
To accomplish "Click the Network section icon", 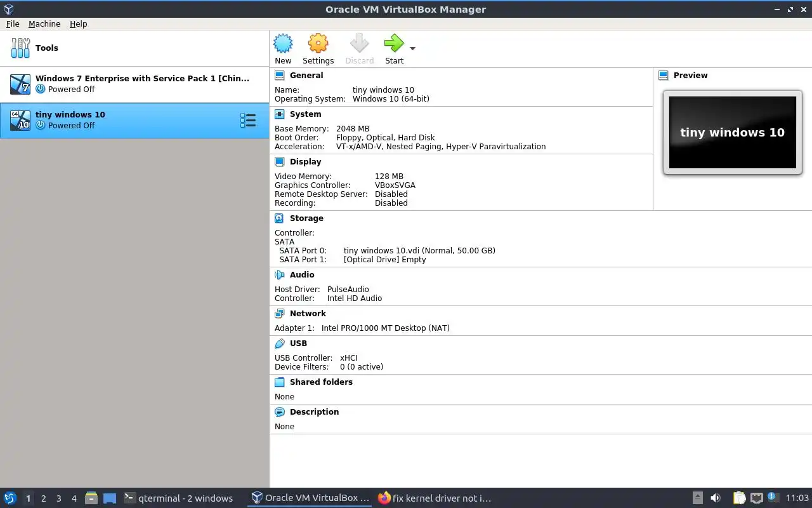I will (x=280, y=314).
